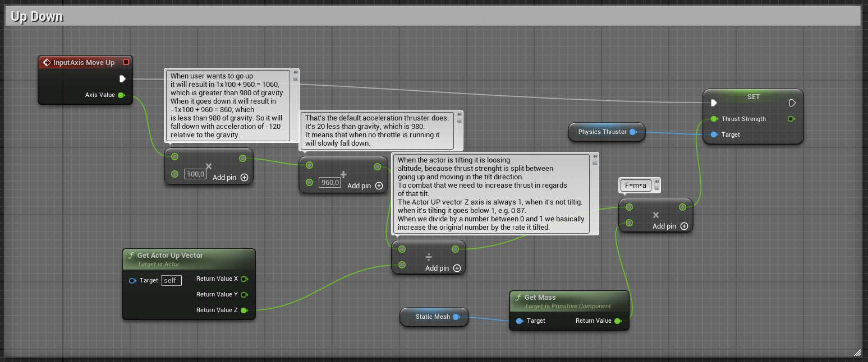Image resolution: width=868 pixels, height=362 pixels.
Task: Add pin to the 100,0 multiply node
Action: [x=231, y=178]
